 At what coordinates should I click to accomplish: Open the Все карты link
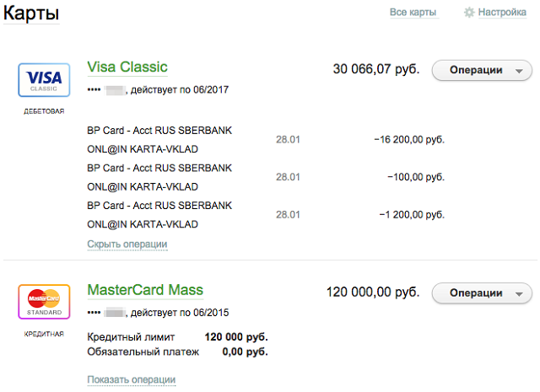click(x=413, y=13)
